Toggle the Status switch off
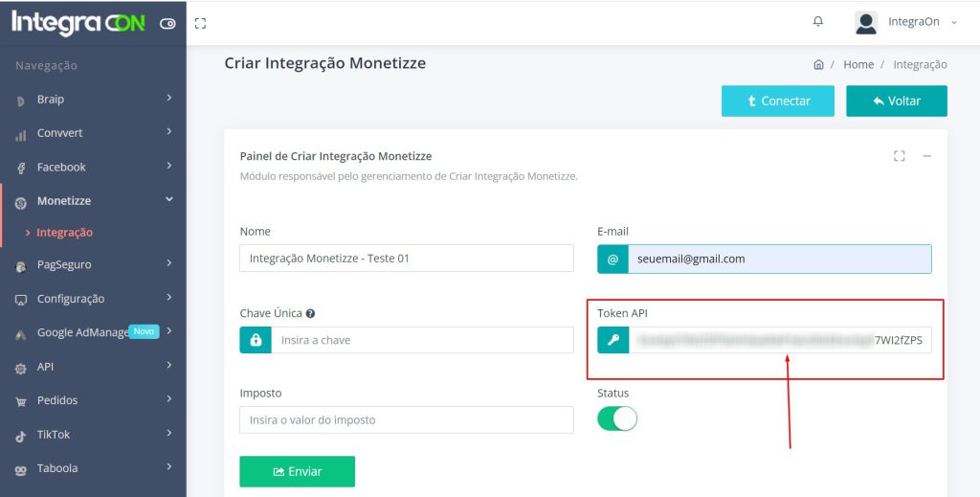 coord(617,418)
